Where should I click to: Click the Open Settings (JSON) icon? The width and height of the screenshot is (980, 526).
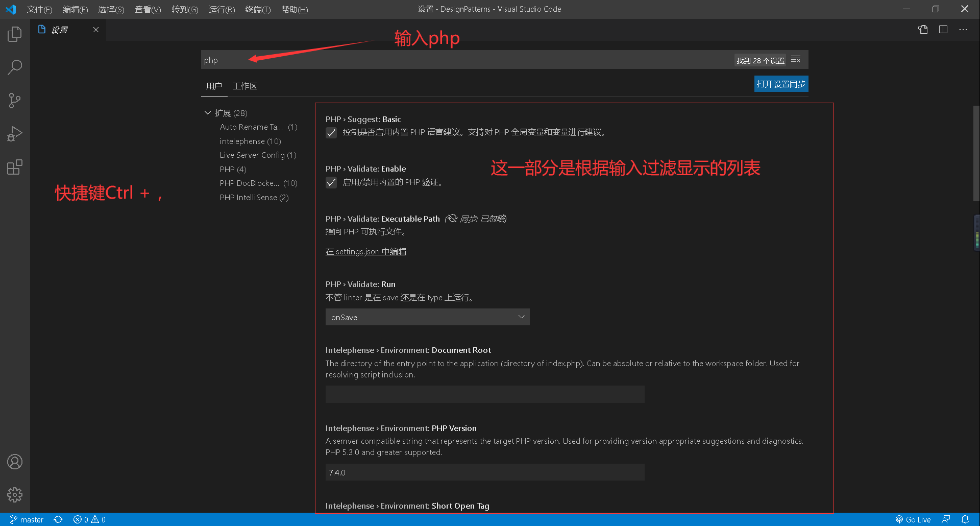click(x=923, y=30)
